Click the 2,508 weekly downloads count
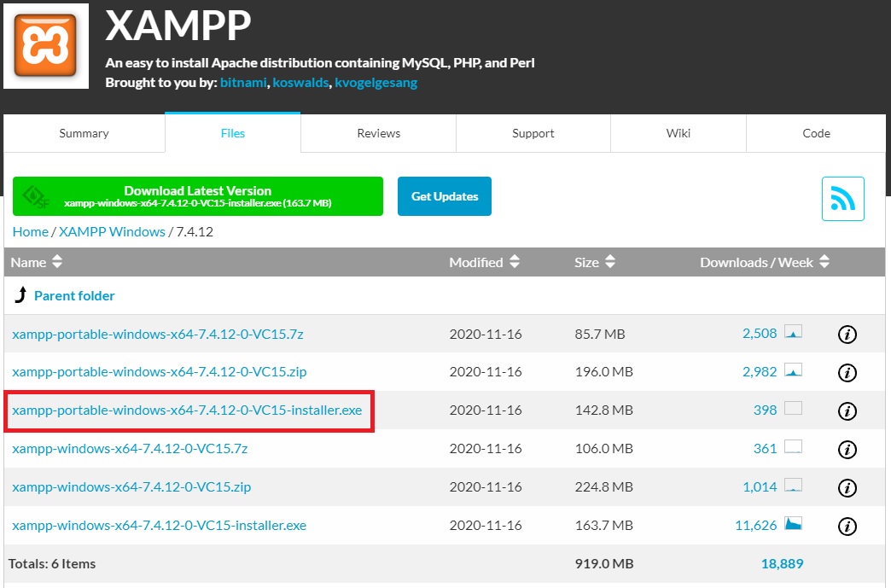 (x=760, y=334)
